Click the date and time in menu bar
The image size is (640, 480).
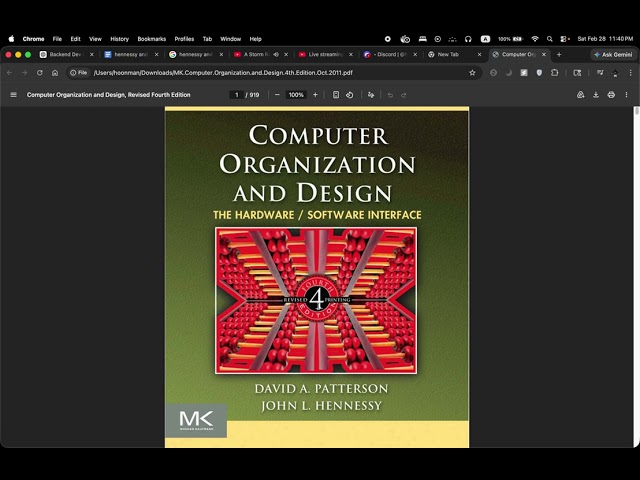click(605, 39)
